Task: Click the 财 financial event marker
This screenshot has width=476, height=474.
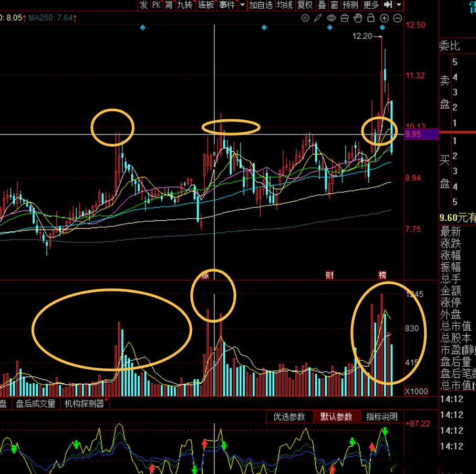Action: point(329,275)
